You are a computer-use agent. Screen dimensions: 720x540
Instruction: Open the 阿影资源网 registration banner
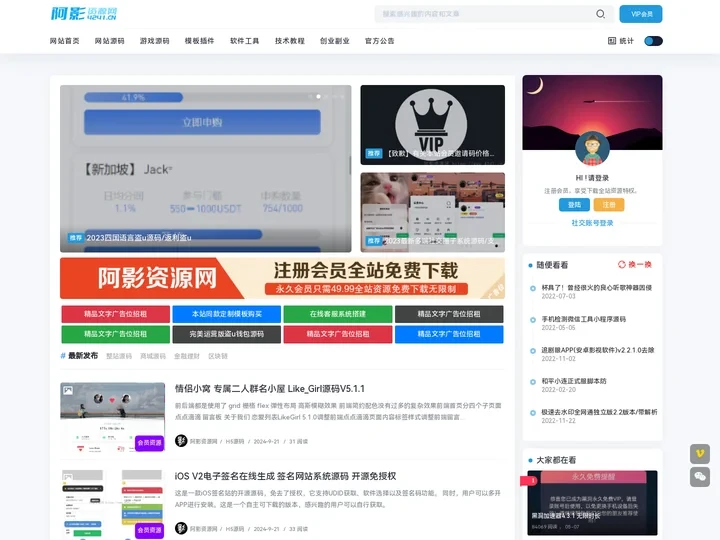[x=282, y=278]
